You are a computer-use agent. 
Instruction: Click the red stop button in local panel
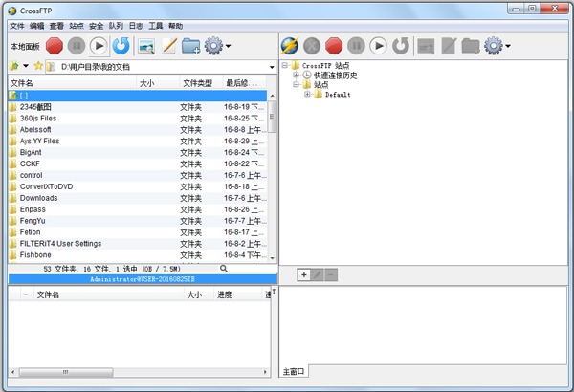pyautogui.click(x=54, y=45)
